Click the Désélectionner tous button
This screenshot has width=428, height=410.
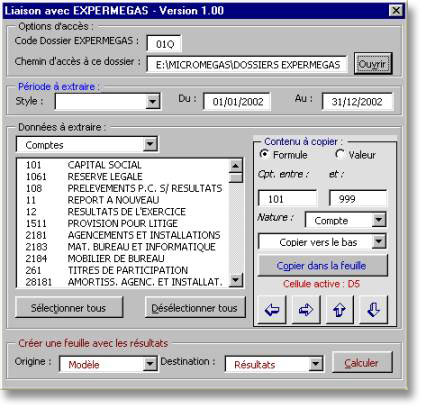click(195, 308)
